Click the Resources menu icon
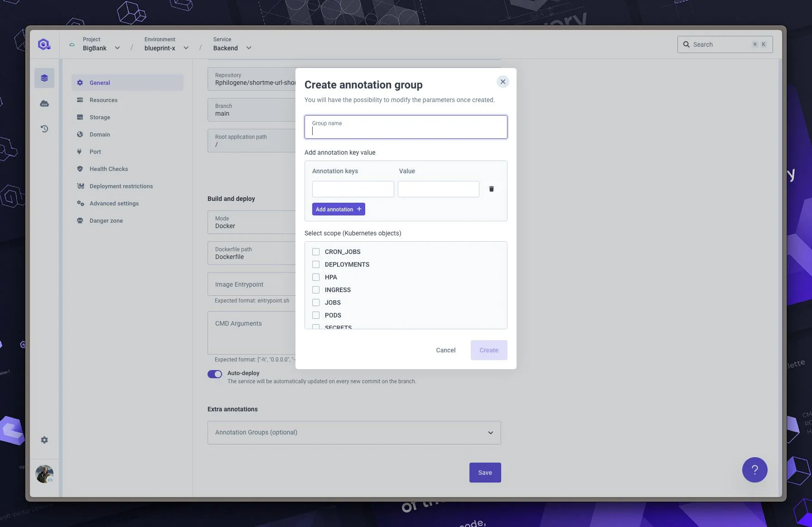The image size is (812, 527). click(80, 100)
